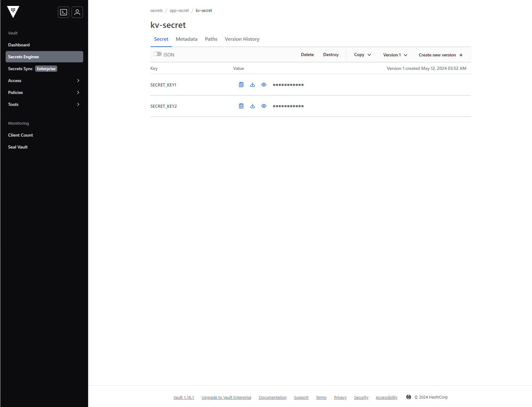Click the SECRET_KEY1 key name

tap(163, 85)
